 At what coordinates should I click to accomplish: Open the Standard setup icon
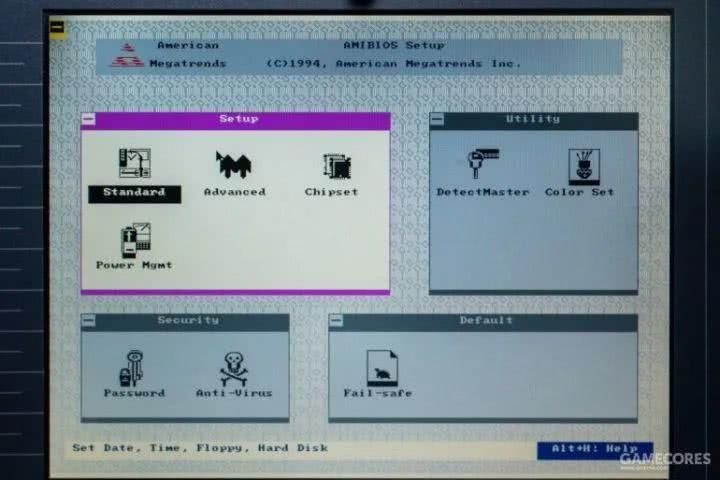[x=135, y=164]
